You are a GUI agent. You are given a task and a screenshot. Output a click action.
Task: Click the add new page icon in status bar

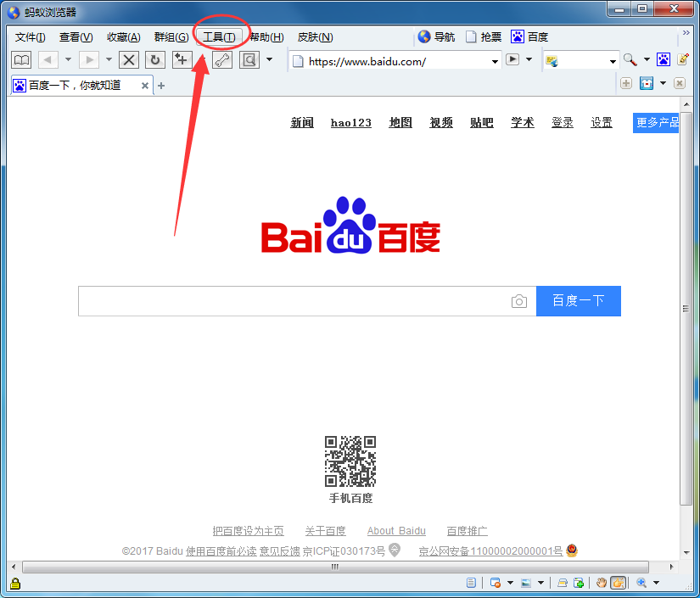pyautogui.click(x=579, y=583)
